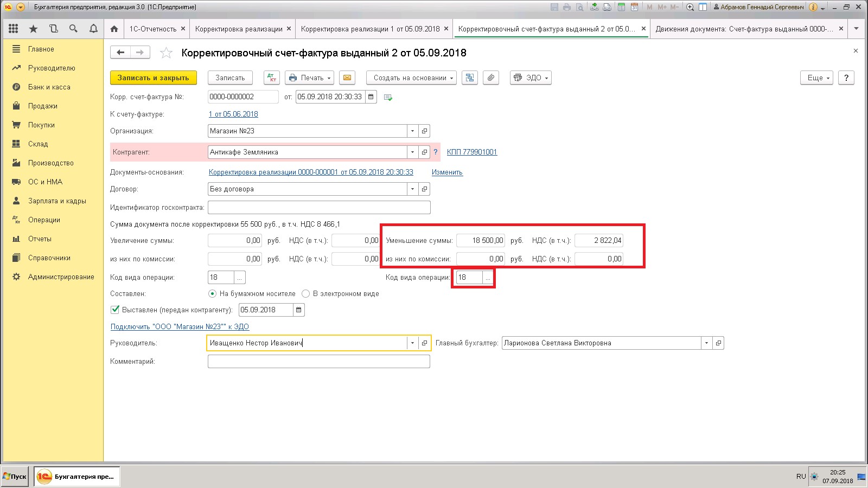This screenshot has width=868, height=488.
Task: Open the document structure icon
Action: point(470,78)
